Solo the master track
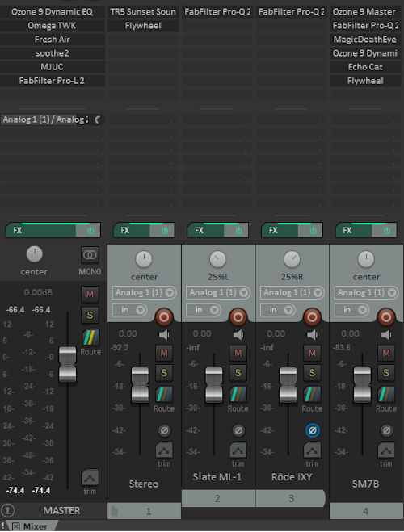 point(90,315)
